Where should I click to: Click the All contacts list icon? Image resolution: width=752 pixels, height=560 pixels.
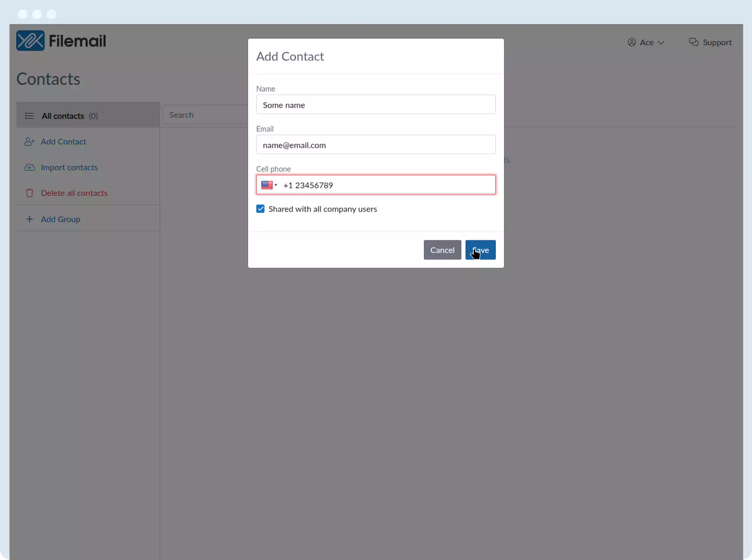coord(29,116)
